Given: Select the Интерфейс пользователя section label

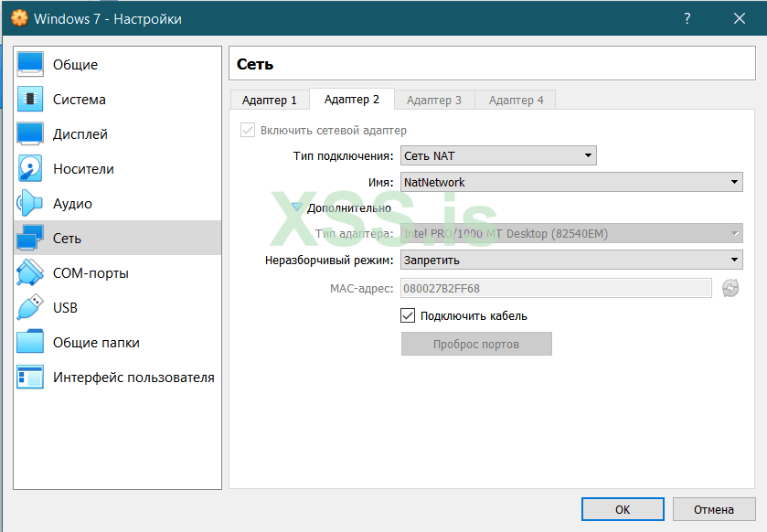Looking at the screenshot, I should [x=133, y=377].
